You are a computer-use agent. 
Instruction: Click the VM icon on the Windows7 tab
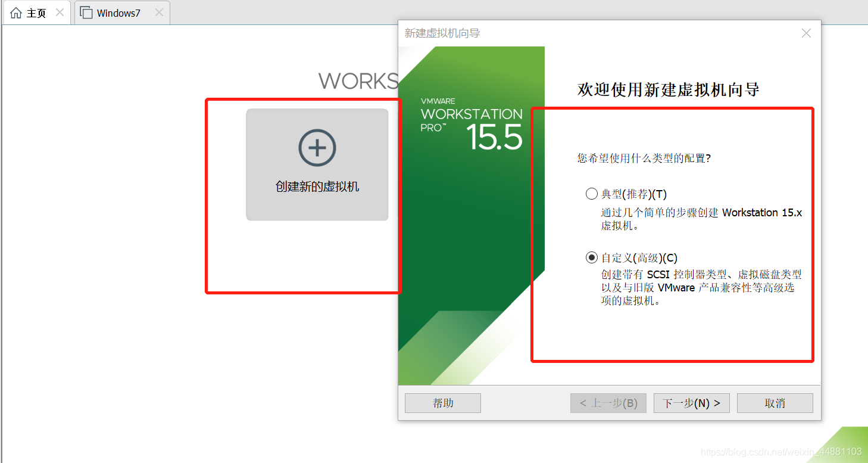(x=86, y=13)
